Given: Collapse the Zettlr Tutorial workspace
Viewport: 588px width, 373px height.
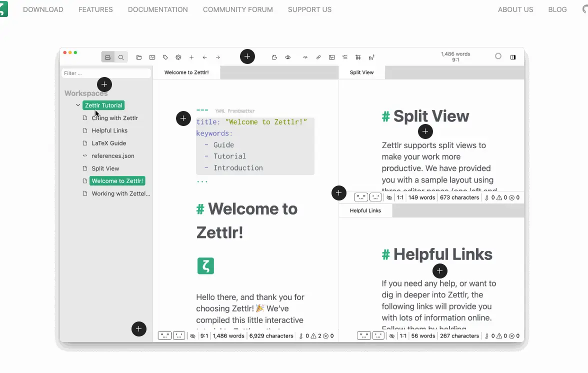Looking at the screenshot, I should [78, 105].
